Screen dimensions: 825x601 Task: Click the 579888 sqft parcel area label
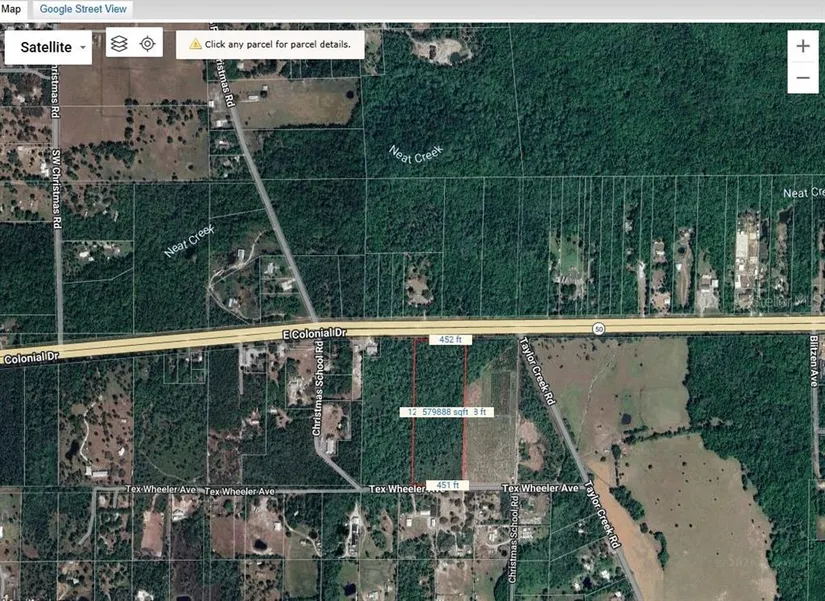point(448,412)
